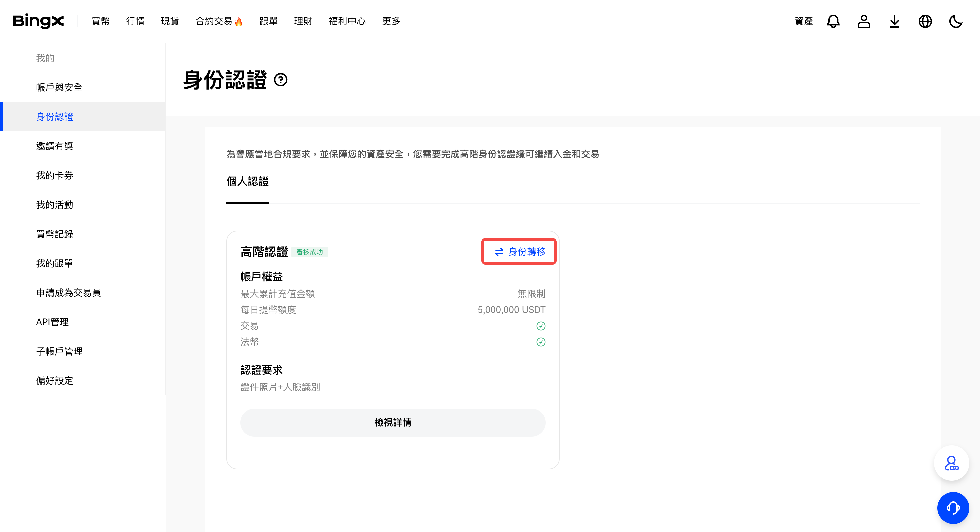Select 偏好設定 in the sidebar
980x532 pixels.
coord(55,381)
